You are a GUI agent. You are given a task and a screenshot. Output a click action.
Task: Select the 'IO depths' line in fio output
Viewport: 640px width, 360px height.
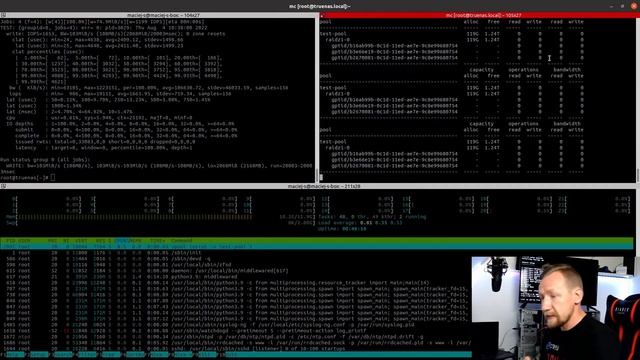(x=120, y=124)
